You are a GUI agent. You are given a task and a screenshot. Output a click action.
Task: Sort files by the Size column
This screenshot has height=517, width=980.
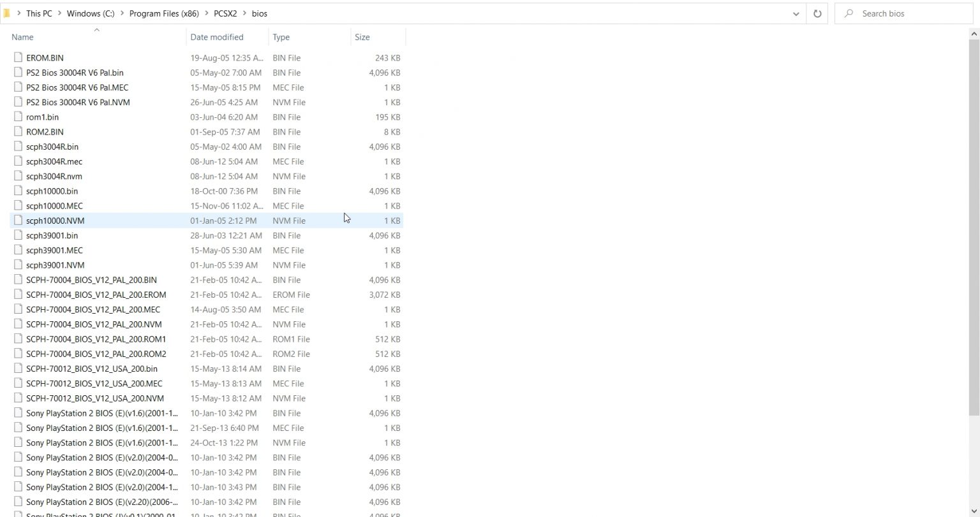[x=362, y=37]
